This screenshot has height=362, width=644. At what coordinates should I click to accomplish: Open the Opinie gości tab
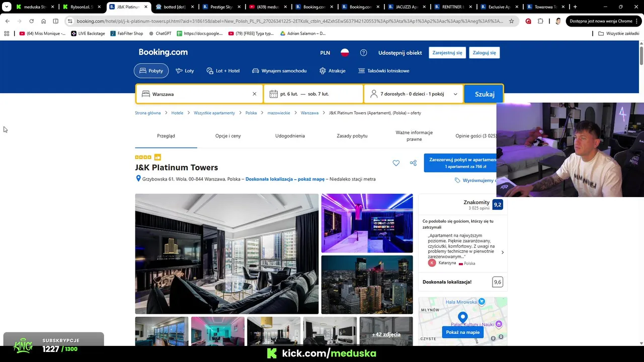476,136
